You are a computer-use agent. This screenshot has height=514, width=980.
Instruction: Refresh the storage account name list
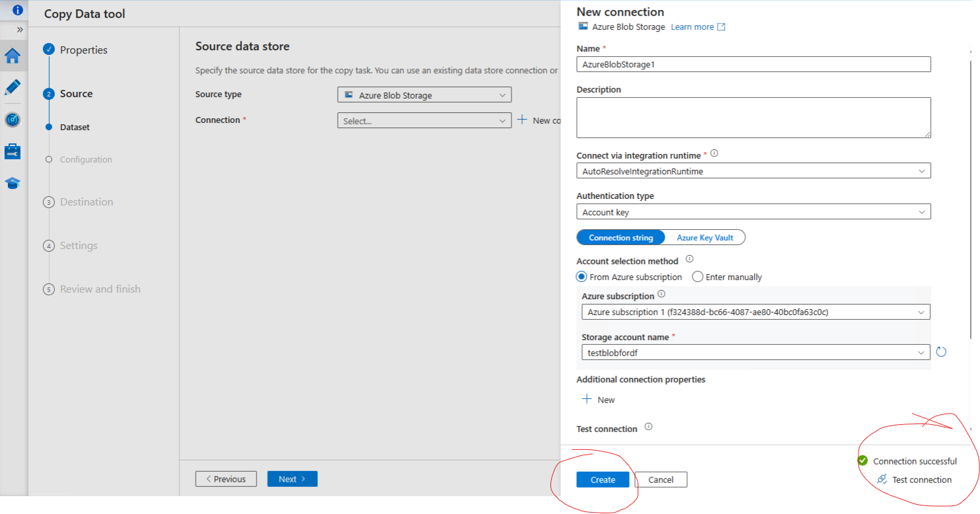tap(941, 352)
